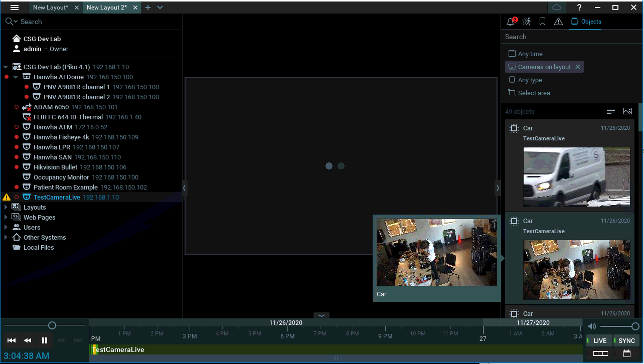Add a new layout tab with the plus icon

point(148,8)
